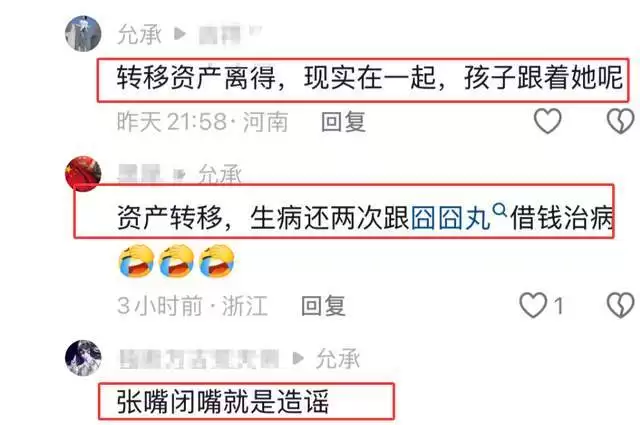
Task: Tap the broken heart on 浙江 comment
Action: point(621,305)
